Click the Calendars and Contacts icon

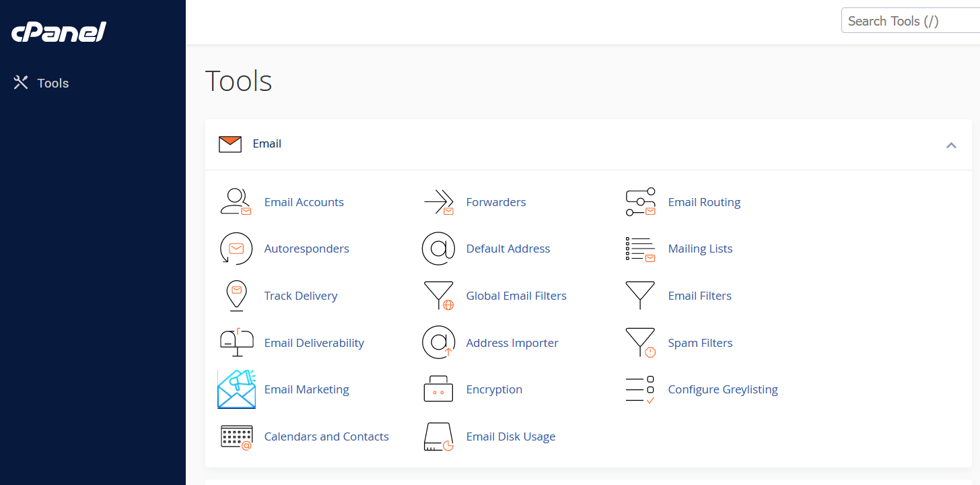point(236,437)
